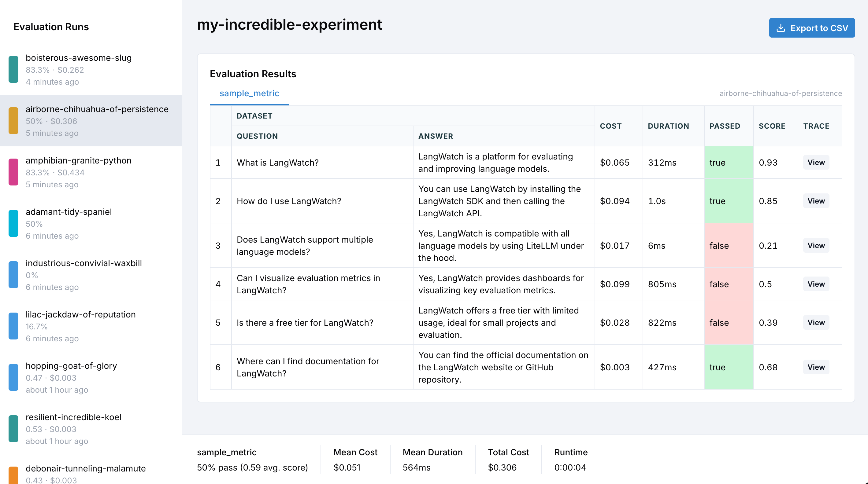Click the download icon in Export to CSV
Viewport: 868px width, 484px height.
781,28
